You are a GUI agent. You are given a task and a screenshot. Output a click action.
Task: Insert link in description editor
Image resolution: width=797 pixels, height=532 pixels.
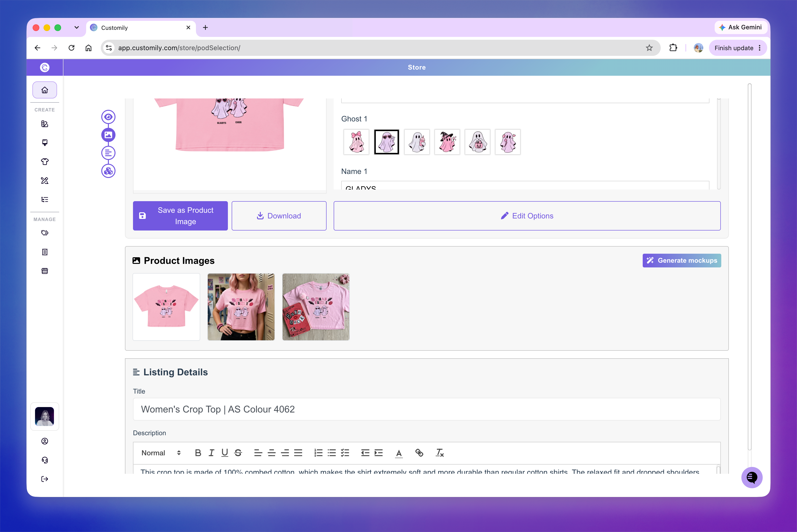419,453
